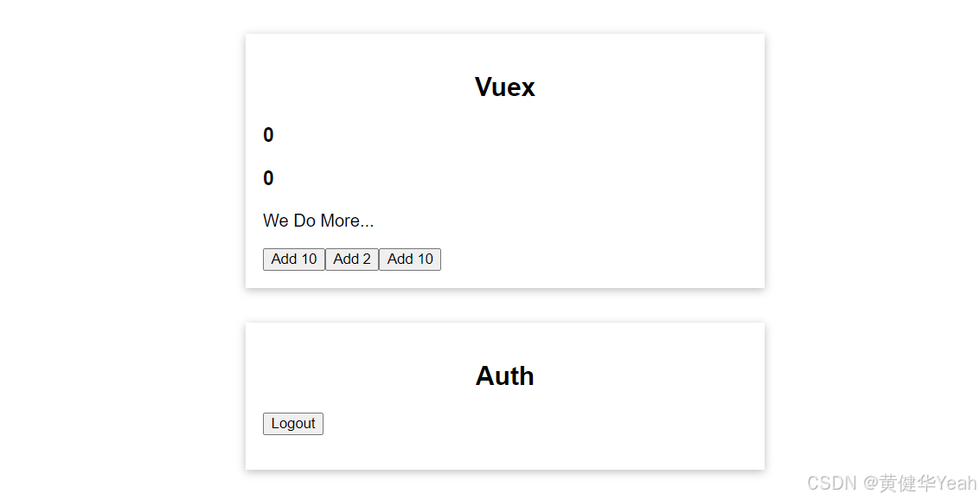Click the second counter showing 0

[267, 177]
